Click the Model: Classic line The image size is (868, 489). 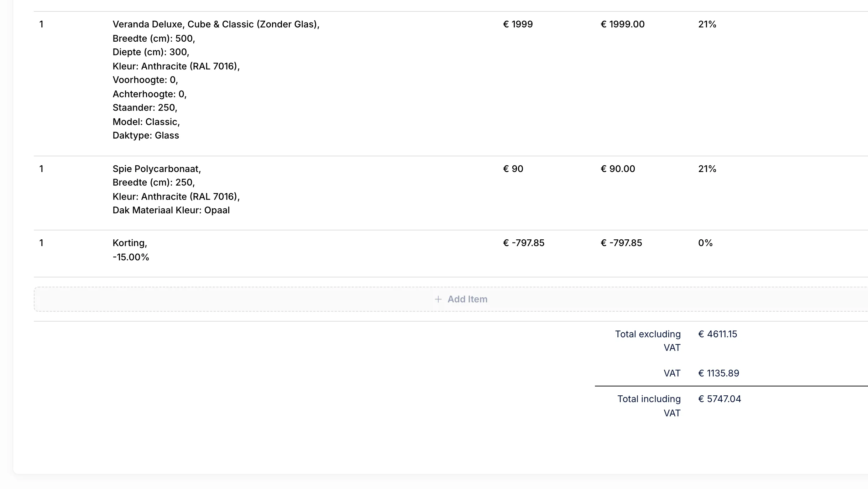(146, 122)
